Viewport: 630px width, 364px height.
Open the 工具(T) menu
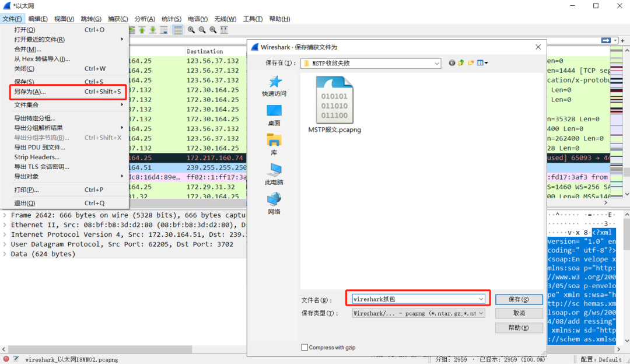253,19
